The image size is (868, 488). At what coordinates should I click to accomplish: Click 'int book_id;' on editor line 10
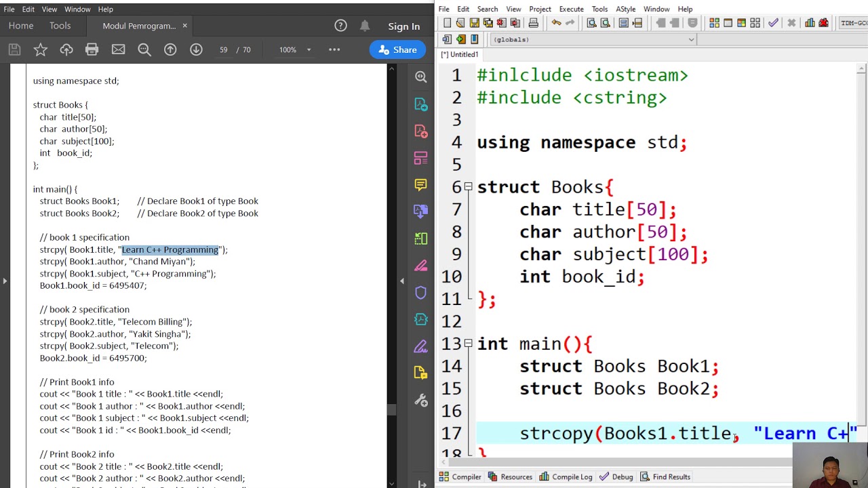coord(582,277)
